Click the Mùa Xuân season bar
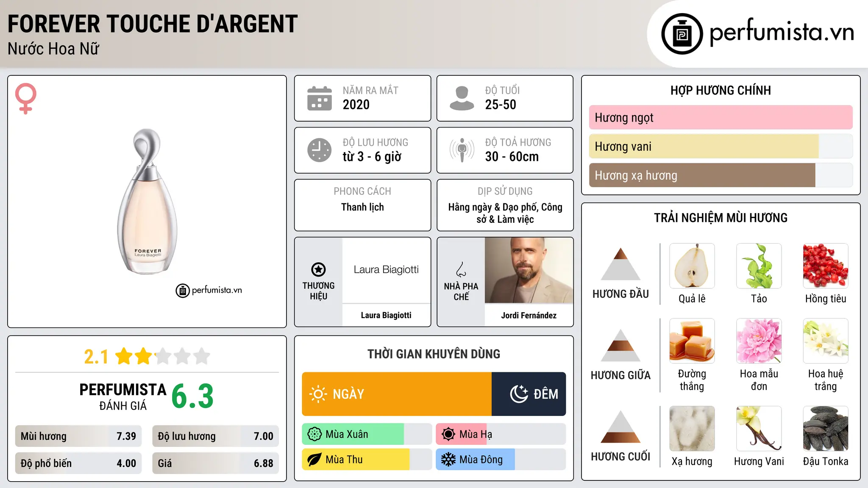The width and height of the screenshot is (868, 488). point(367,434)
